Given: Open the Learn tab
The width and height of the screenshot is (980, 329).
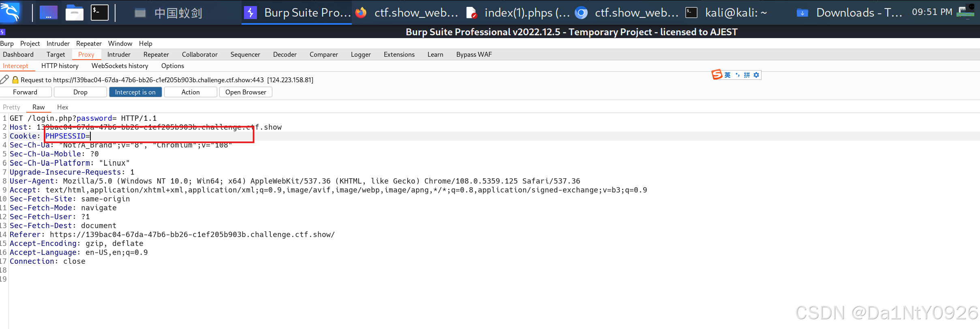Looking at the screenshot, I should (x=435, y=54).
